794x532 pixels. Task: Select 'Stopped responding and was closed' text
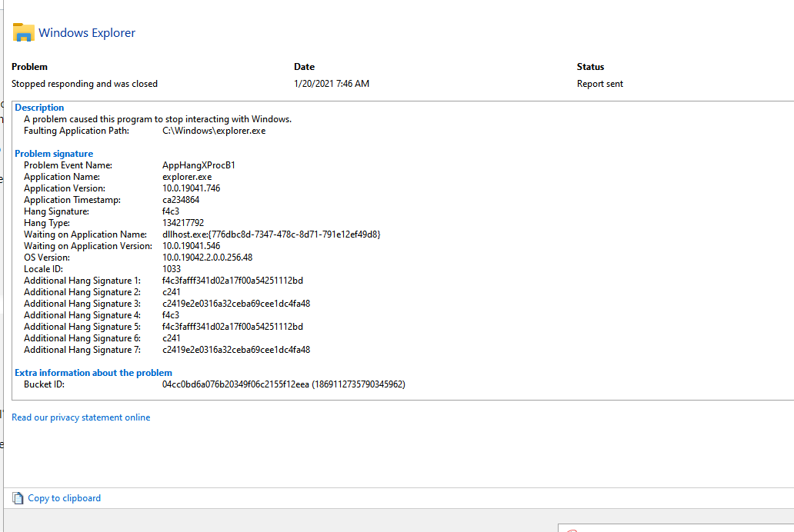[x=85, y=84]
